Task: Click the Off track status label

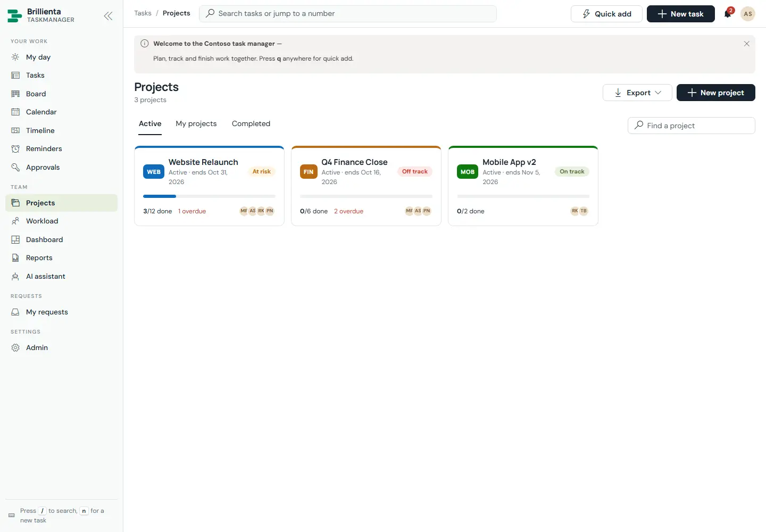Action: pyautogui.click(x=415, y=172)
